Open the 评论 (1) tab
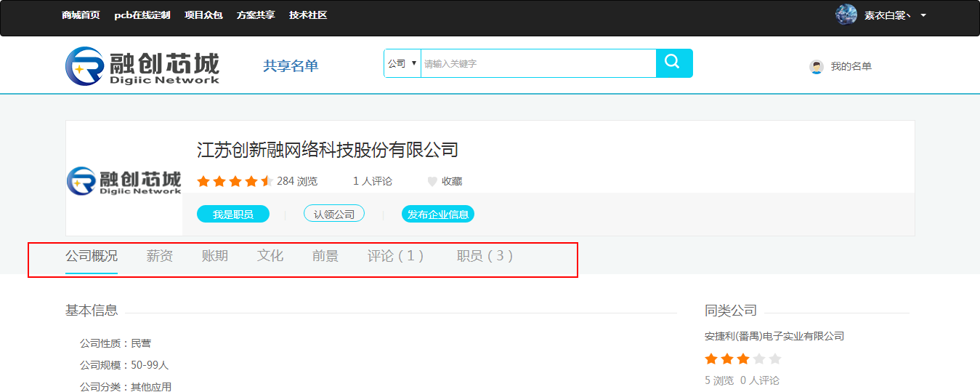 tap(396, 256)
